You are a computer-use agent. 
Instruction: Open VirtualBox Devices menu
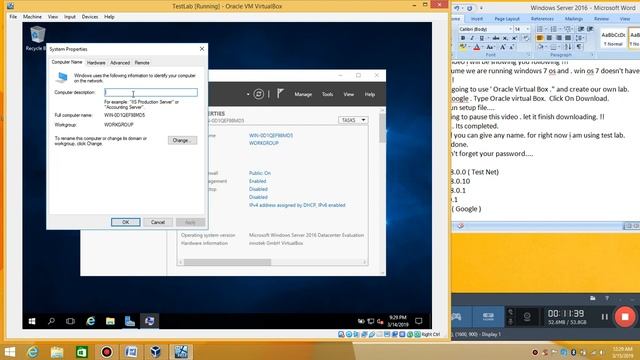pyautogui.click(x=90, y=17)
